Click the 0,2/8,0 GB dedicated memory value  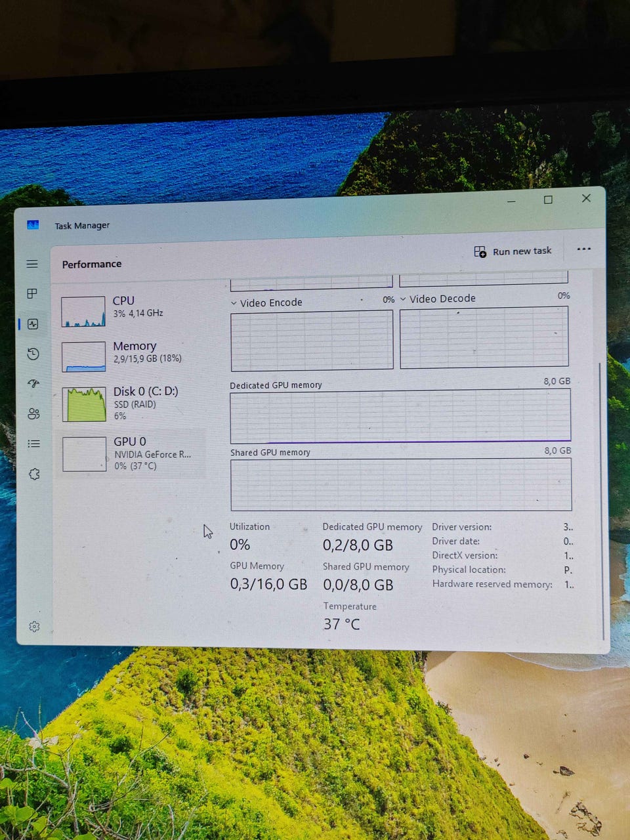coord(358,545)
